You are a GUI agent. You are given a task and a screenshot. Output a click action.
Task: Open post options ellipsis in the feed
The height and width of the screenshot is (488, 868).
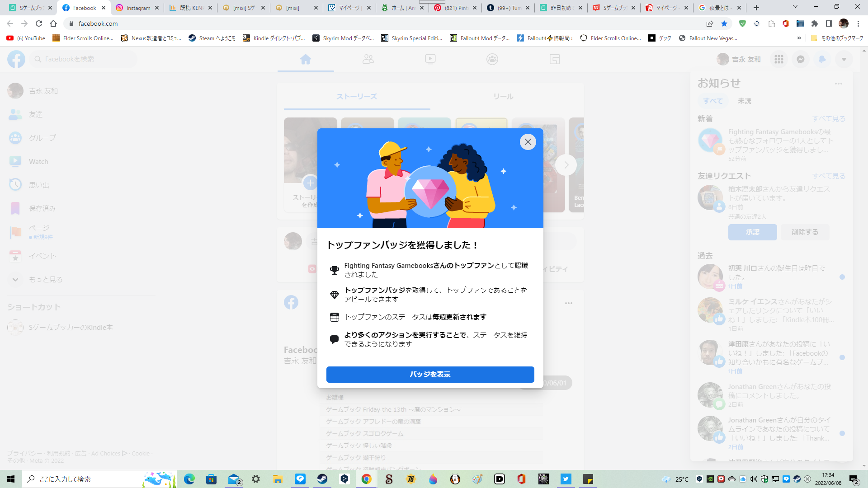pos(568,303)
